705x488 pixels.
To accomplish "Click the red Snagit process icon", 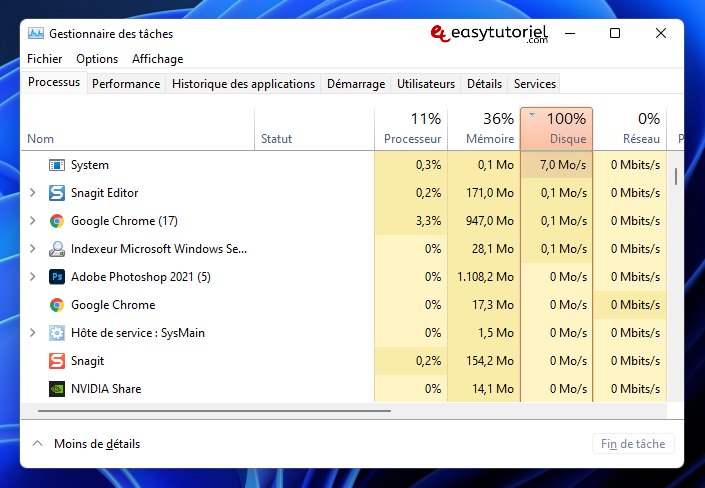I will [x=57, y=361].
